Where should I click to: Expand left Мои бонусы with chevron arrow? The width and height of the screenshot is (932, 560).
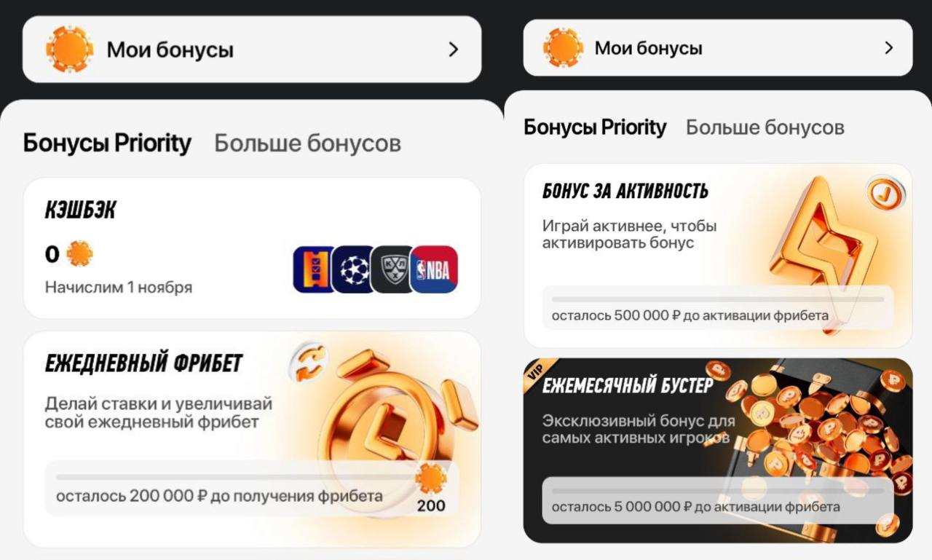point(453,50)
